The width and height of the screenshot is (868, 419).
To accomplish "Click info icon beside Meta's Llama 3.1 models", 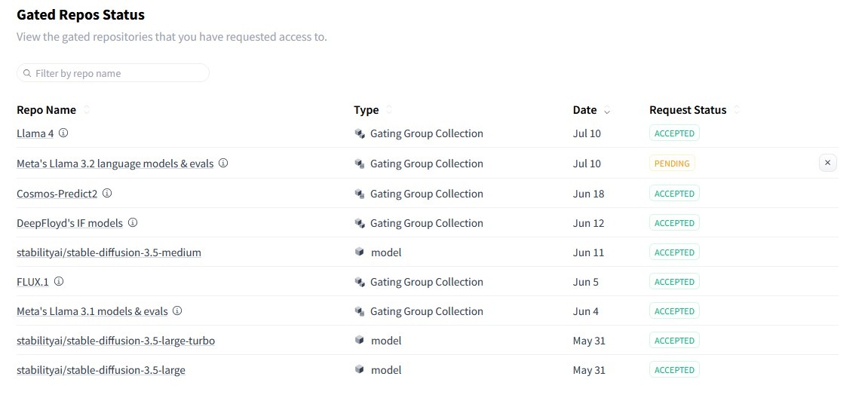I will [x=177, y=311].
